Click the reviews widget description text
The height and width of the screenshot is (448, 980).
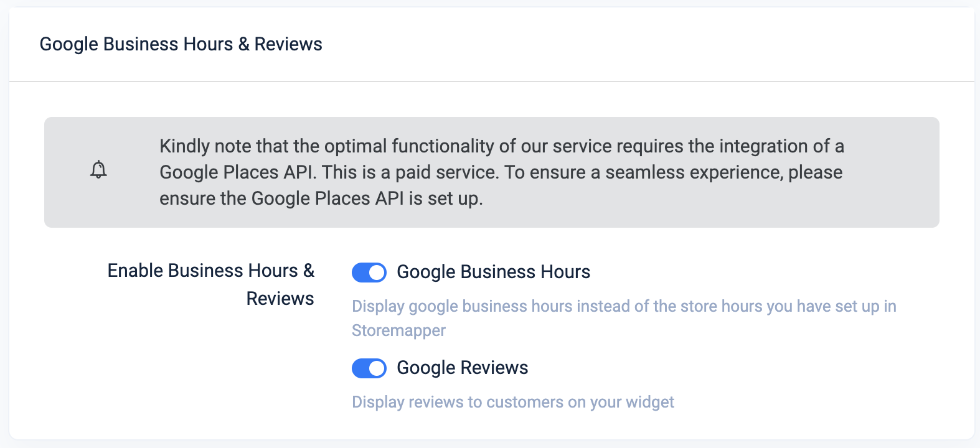coord(512,402)
